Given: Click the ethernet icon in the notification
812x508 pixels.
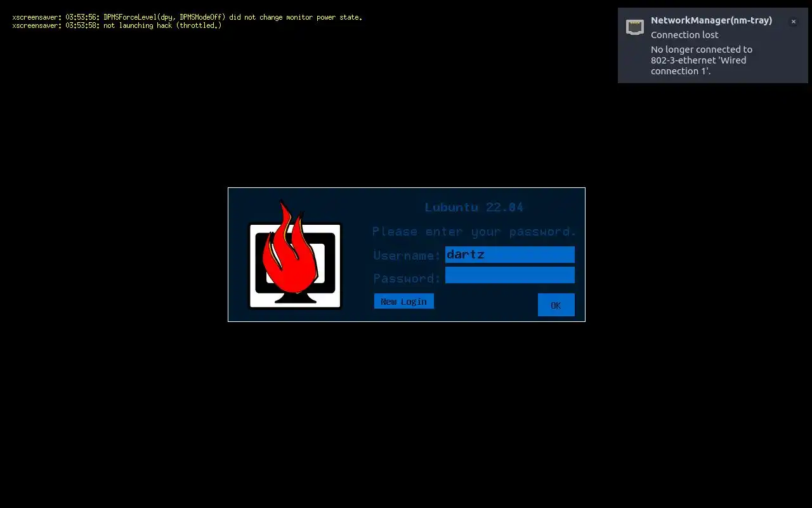Looking at the screenshot, I should coord(635,27).
